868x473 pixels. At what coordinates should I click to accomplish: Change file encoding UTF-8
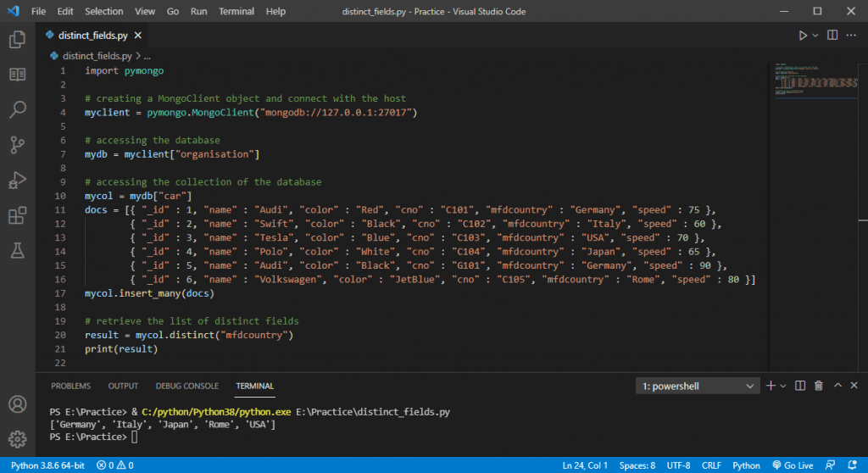(x=679, y=465)
